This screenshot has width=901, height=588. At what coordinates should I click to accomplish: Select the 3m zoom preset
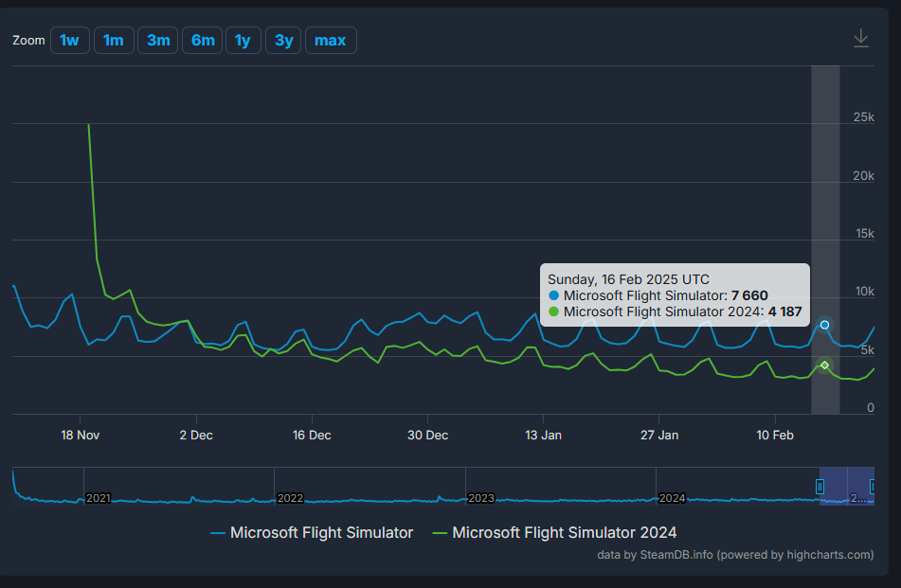click(157, 40)
